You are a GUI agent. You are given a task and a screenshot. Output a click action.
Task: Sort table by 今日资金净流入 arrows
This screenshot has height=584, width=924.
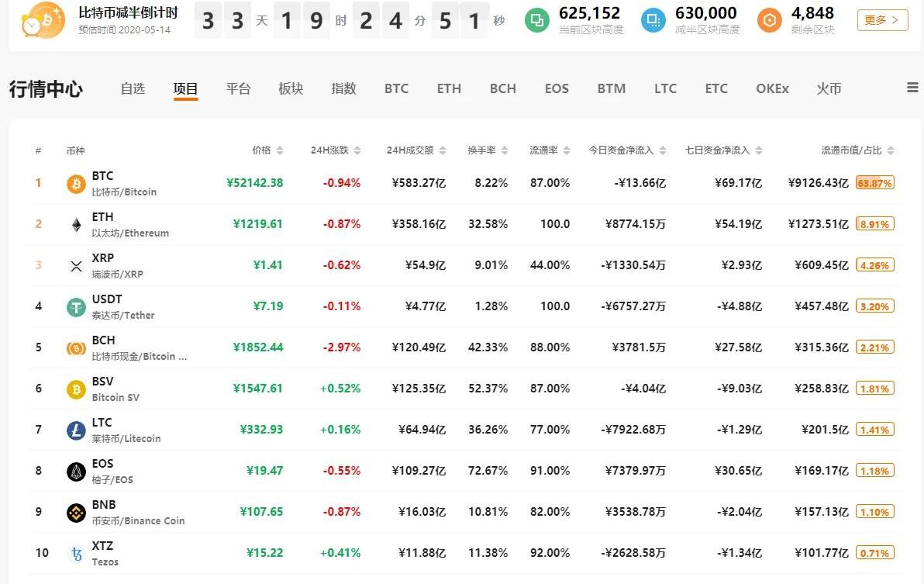(663, 151)
